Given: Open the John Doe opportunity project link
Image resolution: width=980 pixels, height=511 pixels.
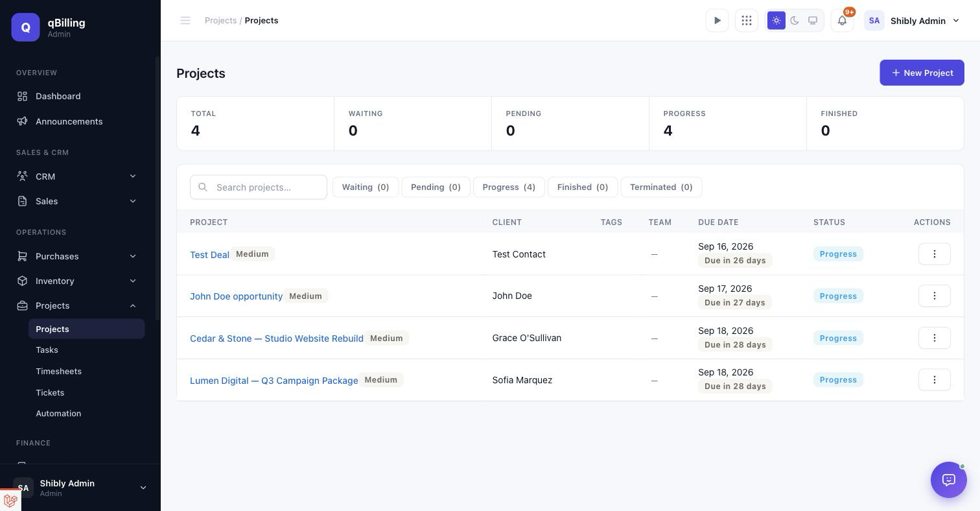Looking at the screenshot, I should 236,296.
